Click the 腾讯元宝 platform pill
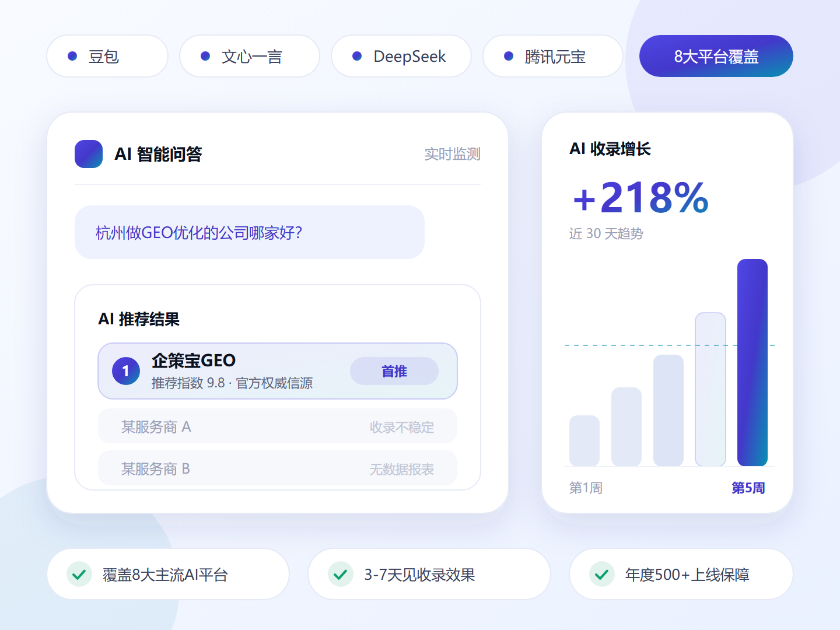Image resolution: width=840 pixels, height=630 pixels. 553,56
